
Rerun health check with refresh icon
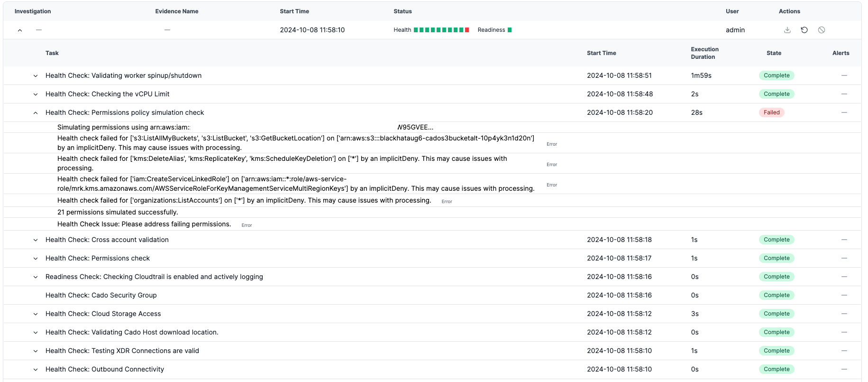[x=804, y=30]
